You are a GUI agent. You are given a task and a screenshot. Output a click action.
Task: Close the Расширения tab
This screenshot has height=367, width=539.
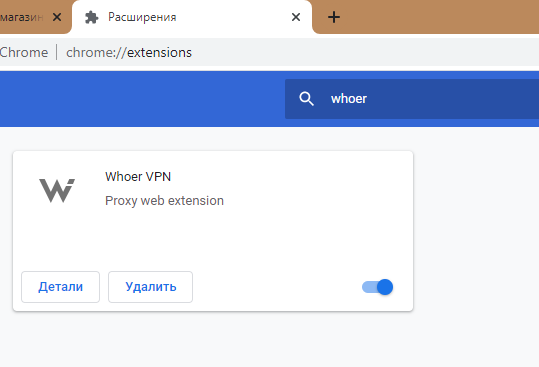pyautogui.click(x=296, y=17)
